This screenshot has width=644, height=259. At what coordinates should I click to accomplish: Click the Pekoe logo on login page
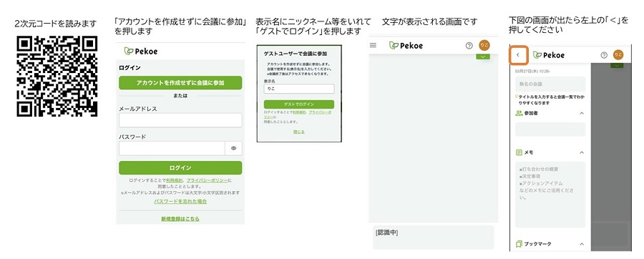141,52
